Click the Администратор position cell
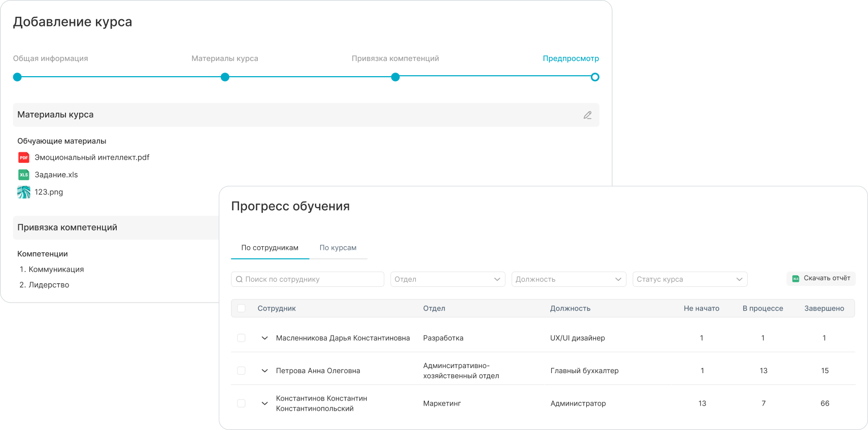868x430 pixels. click(x=578, y=403)
